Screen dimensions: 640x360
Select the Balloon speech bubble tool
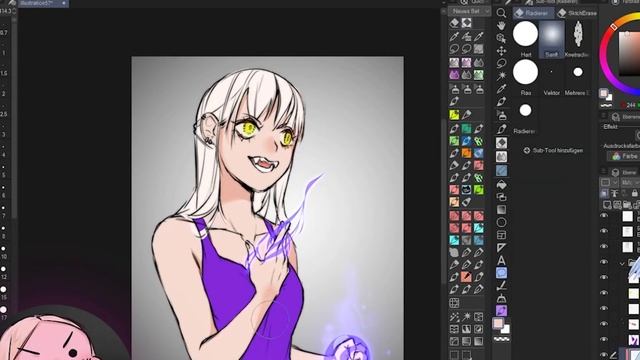501,273
